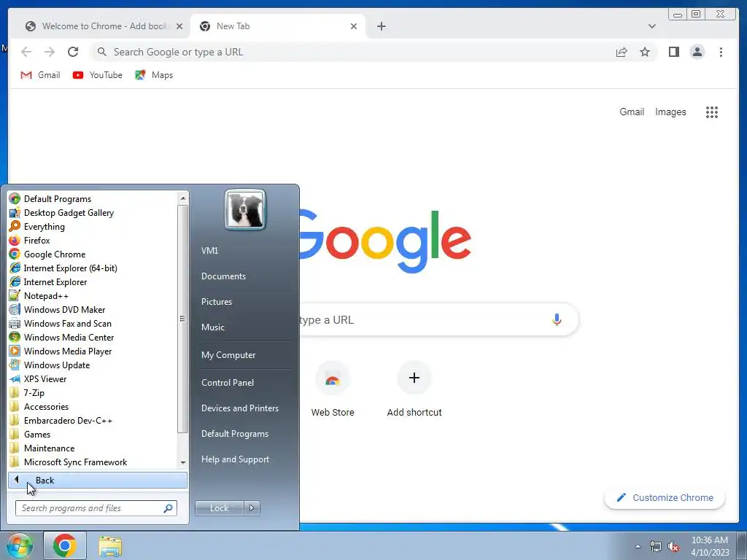Click the network tray icon

pyautogui.click(x=656, y=547)
